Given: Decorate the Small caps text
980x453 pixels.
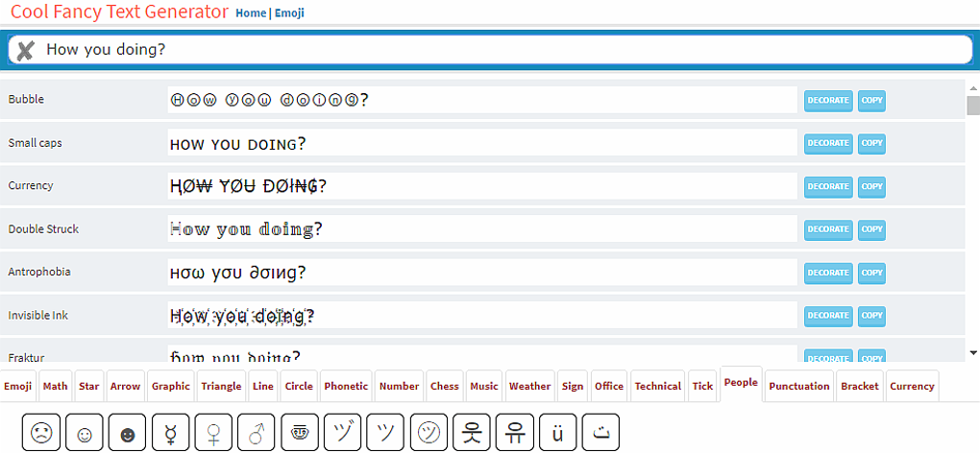Looking at the screenshot, I should [828, 143].
